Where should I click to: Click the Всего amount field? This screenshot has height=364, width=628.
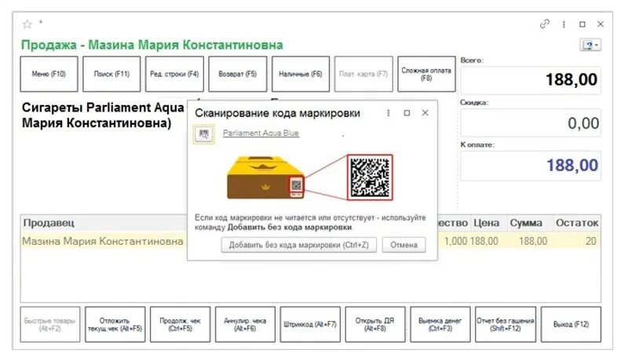point(531,80)
